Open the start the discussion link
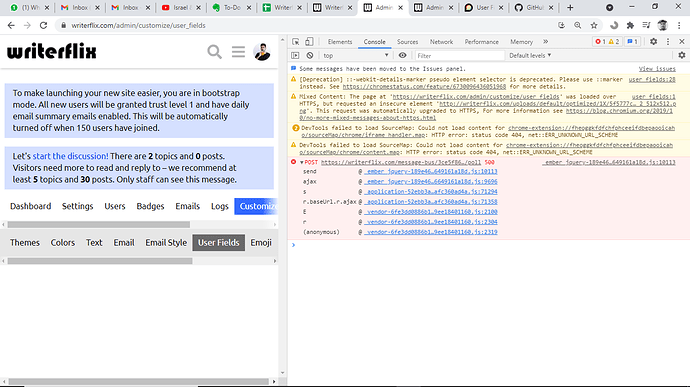The height and width of the screenshot is (387, 690). (x=70, y=156)
